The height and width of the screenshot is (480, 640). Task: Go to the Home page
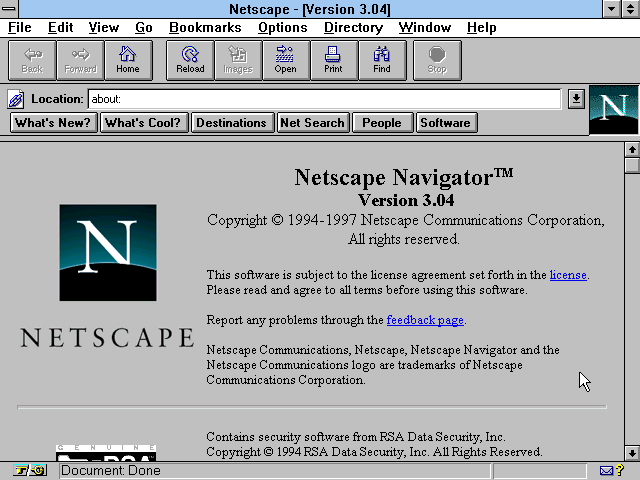(128, 60)
